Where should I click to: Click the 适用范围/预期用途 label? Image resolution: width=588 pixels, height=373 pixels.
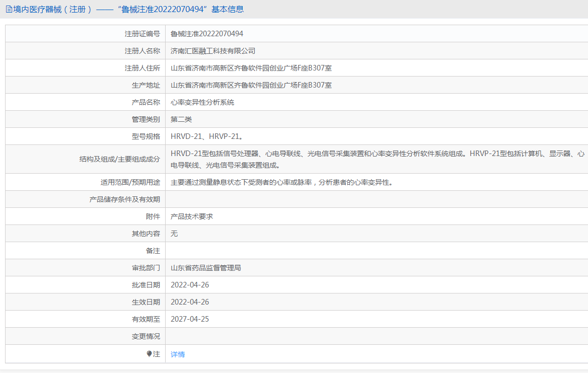(130, 183)
